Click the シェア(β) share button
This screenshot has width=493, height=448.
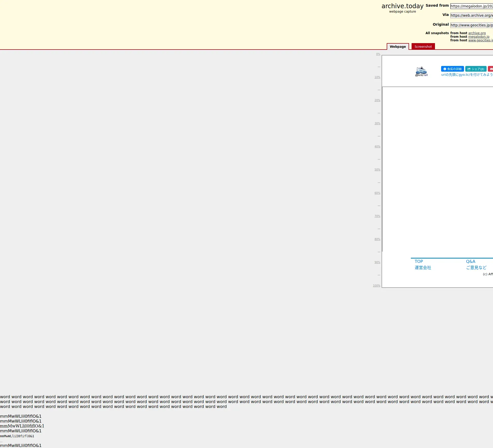click(x=476, y=69)
